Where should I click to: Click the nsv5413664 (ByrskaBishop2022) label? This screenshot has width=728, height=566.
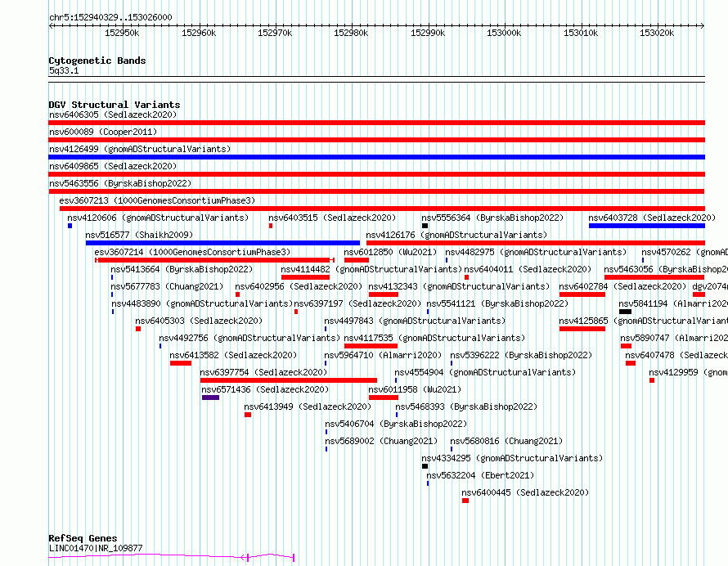(182, 269)
